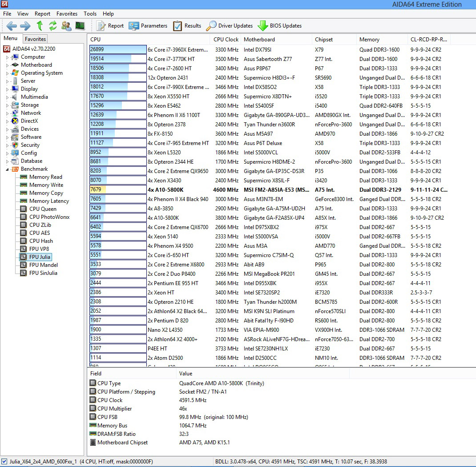Screen dimensions: 476x467
Task: Click the Report toolbar button
Action: [110, 26]
